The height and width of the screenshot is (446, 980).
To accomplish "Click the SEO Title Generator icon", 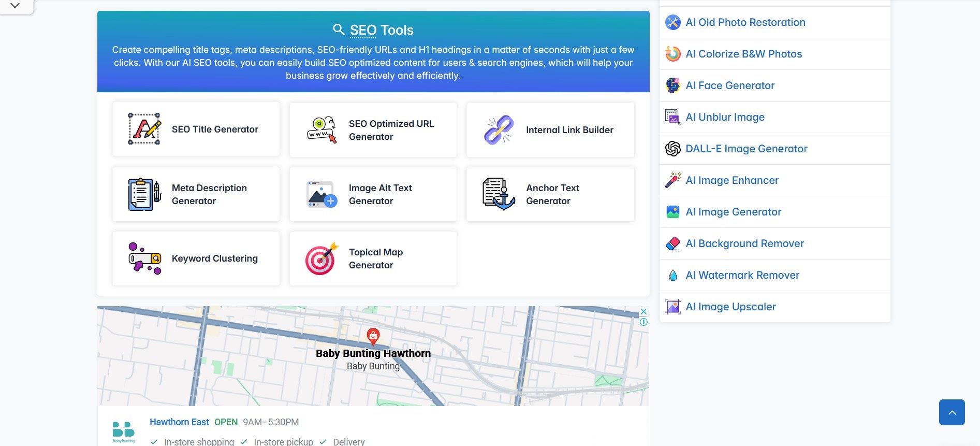I will (144, 129).
